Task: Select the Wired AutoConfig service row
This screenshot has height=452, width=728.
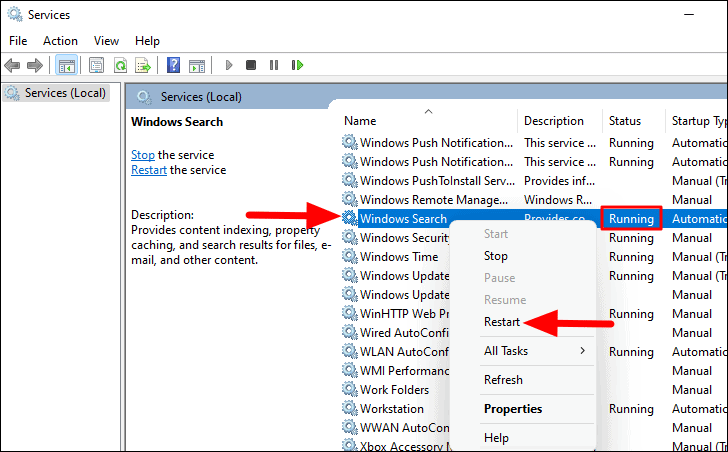Action: [x=404, y=333]
